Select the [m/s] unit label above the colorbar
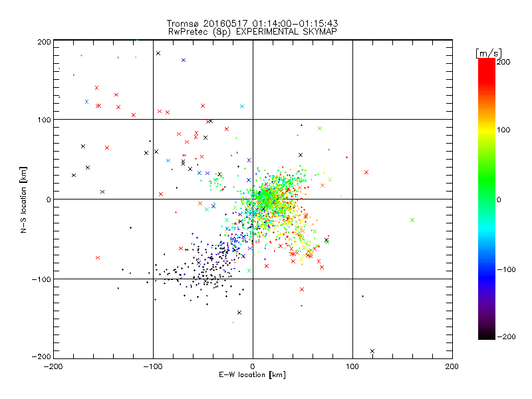 488,53
